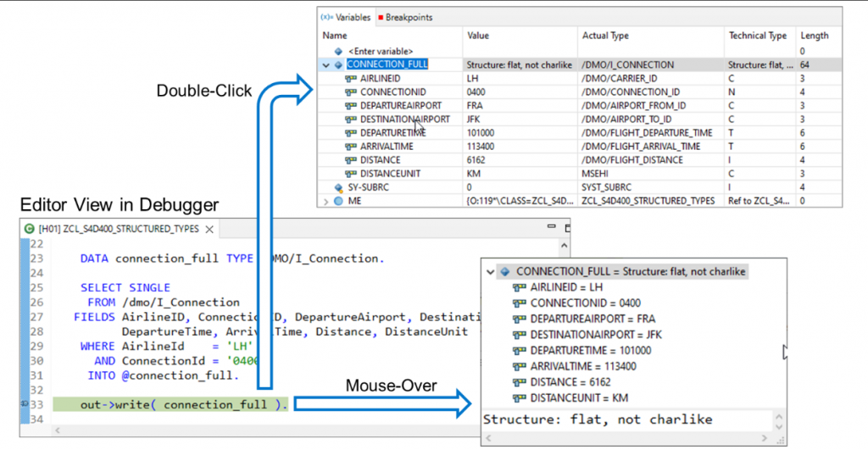Click the Enter variable input field
This screenshot has width=868, height=450.
(x=381, y=51)
